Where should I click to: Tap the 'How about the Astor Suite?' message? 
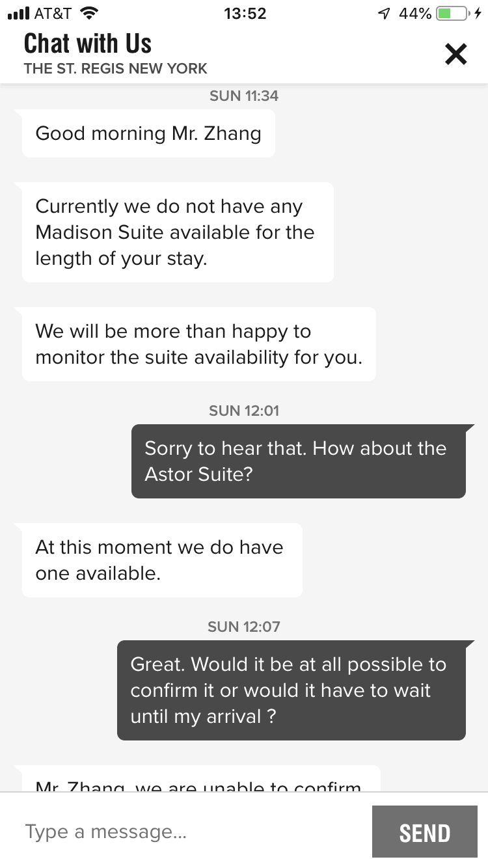tap(298, 461)
